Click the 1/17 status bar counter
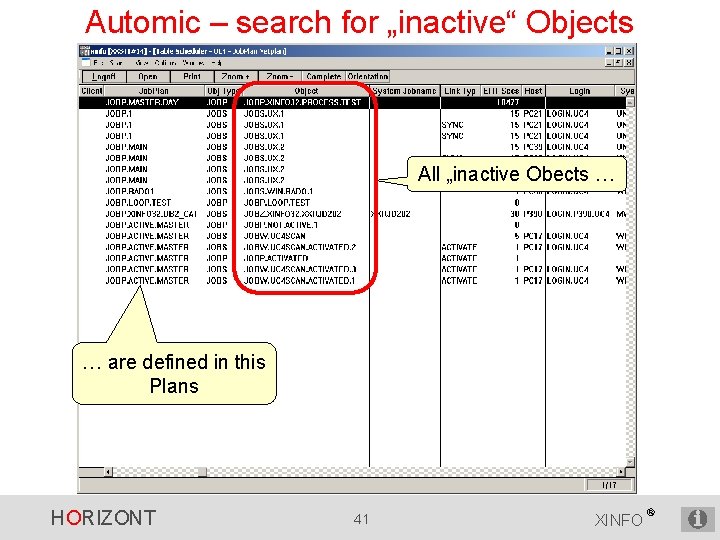The width and height of the screenshot is (720, 540). (x=609, y=484)
